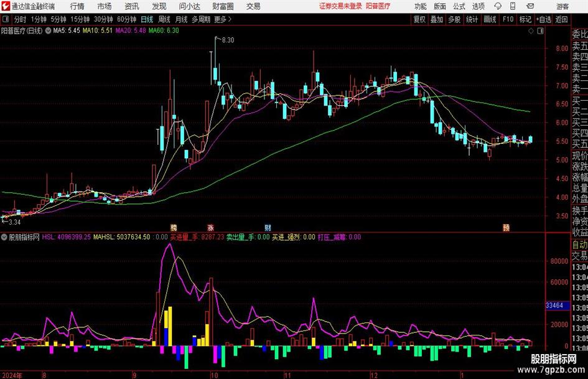Click the 3.34 low price label
The image size is (588, 379).
pyautogui.click(x=14, y=222)
